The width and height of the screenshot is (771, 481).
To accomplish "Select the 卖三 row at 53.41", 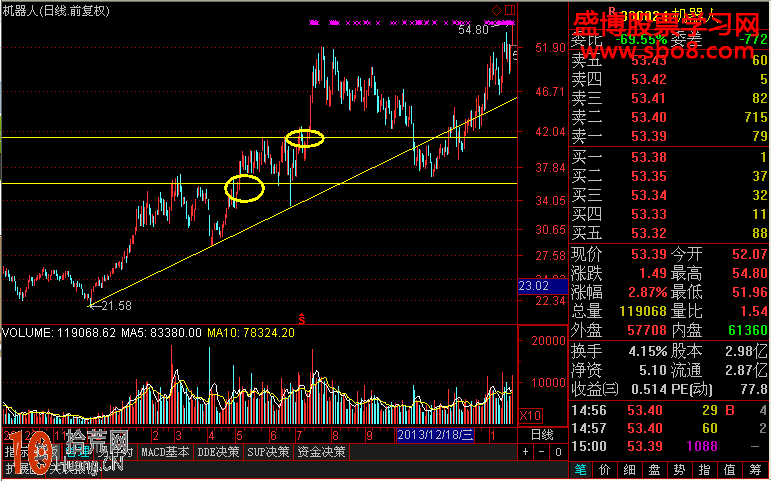I will pos(669,98).
